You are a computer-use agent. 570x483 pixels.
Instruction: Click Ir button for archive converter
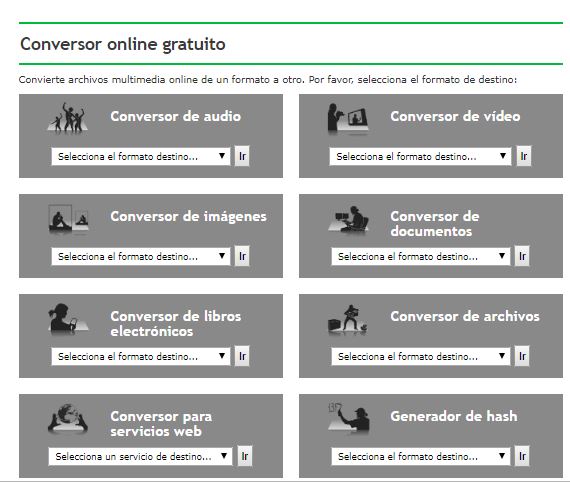pyautogui.click(x=522, y=356)
